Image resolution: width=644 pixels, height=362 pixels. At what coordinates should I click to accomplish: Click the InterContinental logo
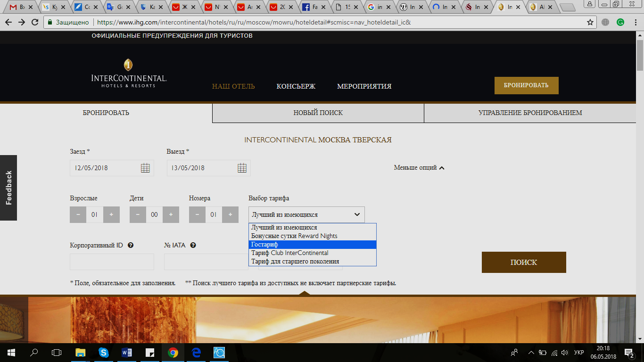[129, 74]
